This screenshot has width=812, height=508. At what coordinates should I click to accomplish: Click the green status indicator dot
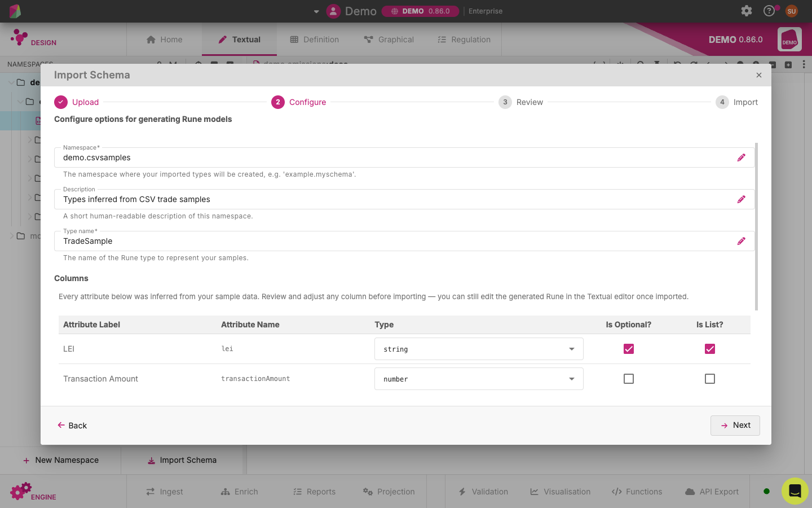pos(766,491)
